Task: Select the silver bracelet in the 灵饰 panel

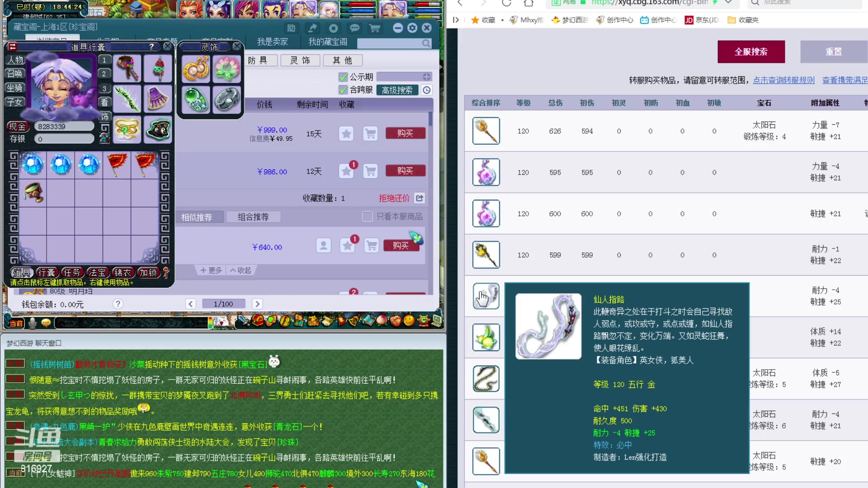Action: 226,99
